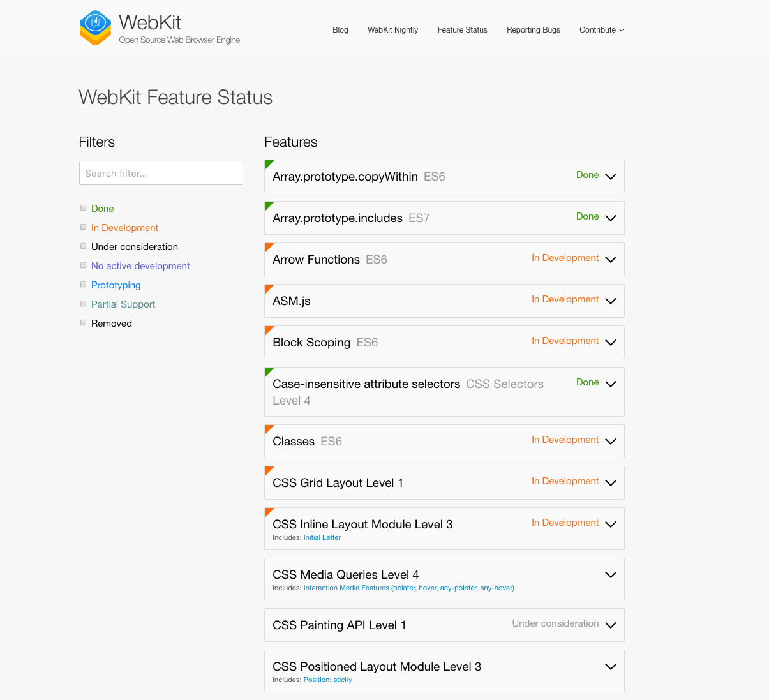Screen dimensions: 769x700
Task: Click orange corner marker on Classes row
Action: click(x=268, y=428)
